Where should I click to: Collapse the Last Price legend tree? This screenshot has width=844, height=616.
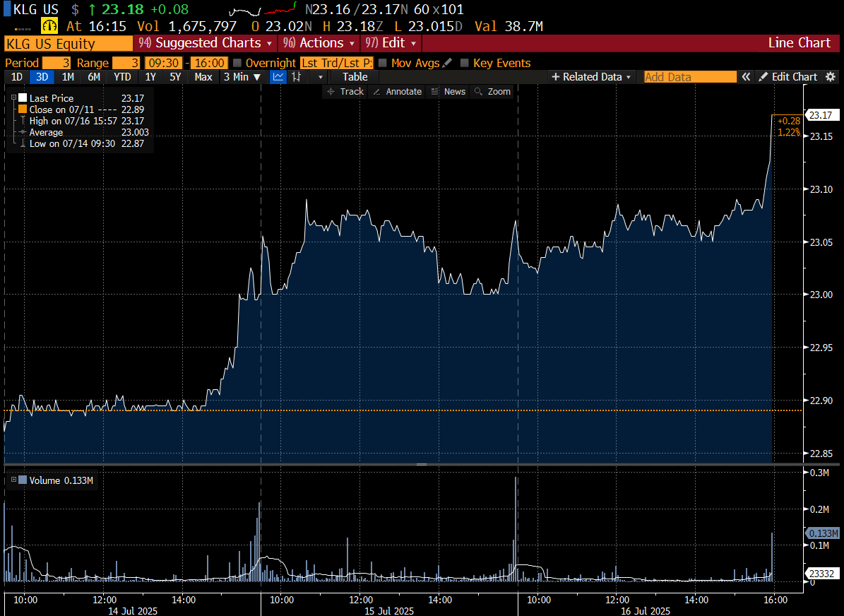[x=14, y=97]
